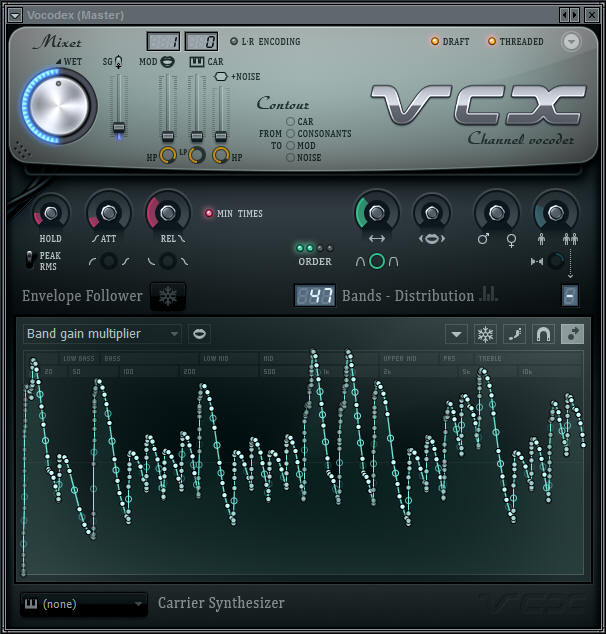Select the Consonants contour radio option
This screenshot has height=634, width=606.
click(x=291, y=134)
